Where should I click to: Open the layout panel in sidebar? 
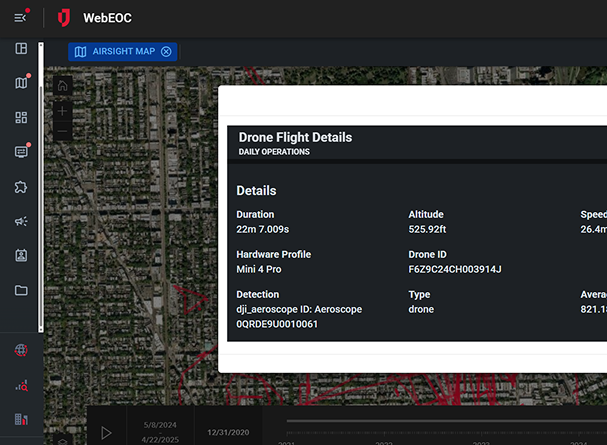[21, 49]
